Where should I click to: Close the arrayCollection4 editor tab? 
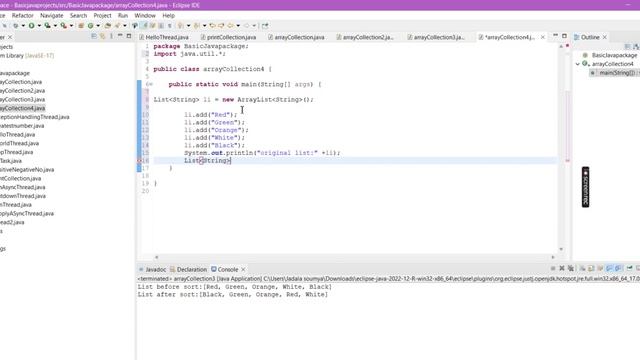pyautogui.click(x=542, y=37)
